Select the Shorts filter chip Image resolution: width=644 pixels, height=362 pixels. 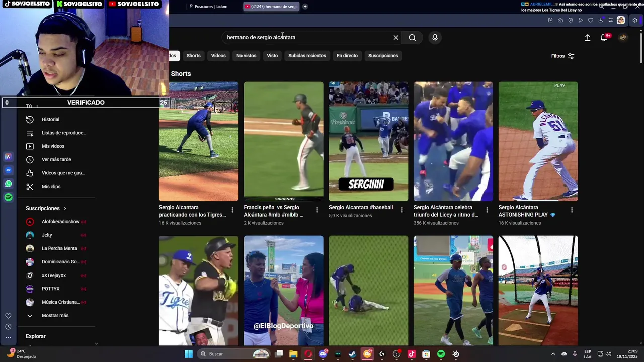pos(193,56)
